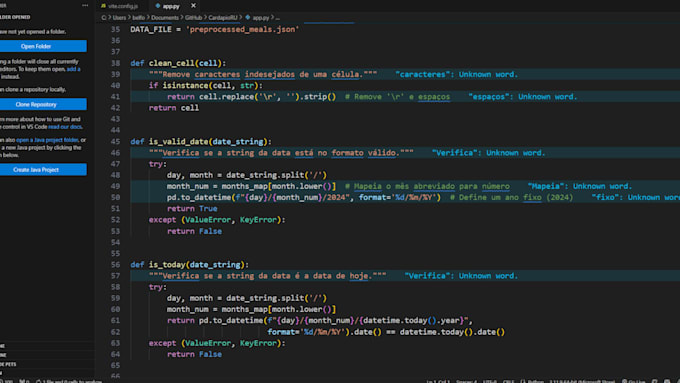This screenshot has height=383, width=680.
Task: Click the clean_cell function name
Action: pos(172,63)
